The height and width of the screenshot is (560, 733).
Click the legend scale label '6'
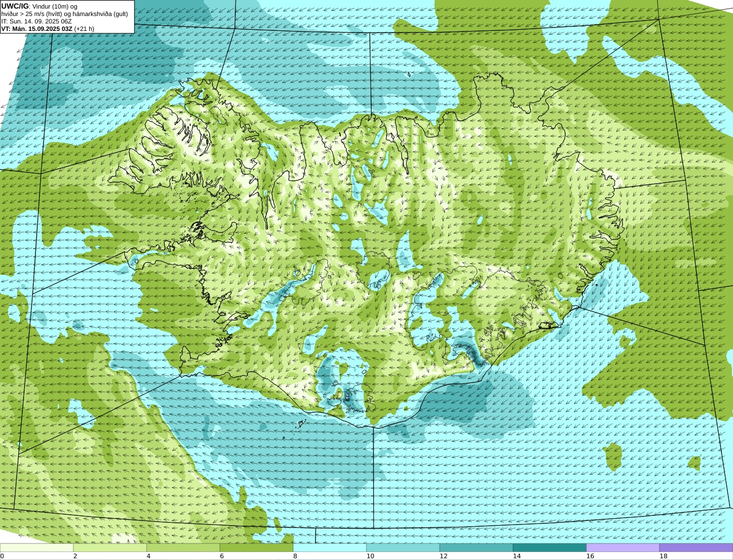click(222, 556)
